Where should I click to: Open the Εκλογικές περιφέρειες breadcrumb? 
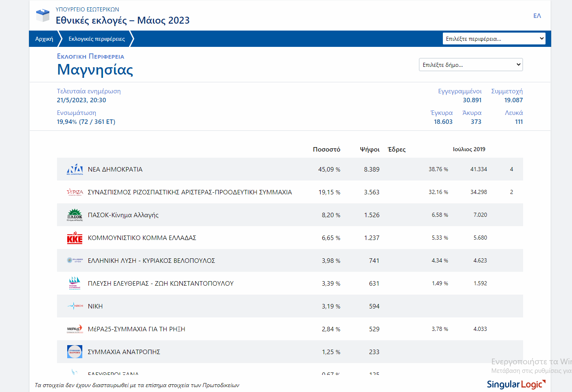tap(97, 39)
